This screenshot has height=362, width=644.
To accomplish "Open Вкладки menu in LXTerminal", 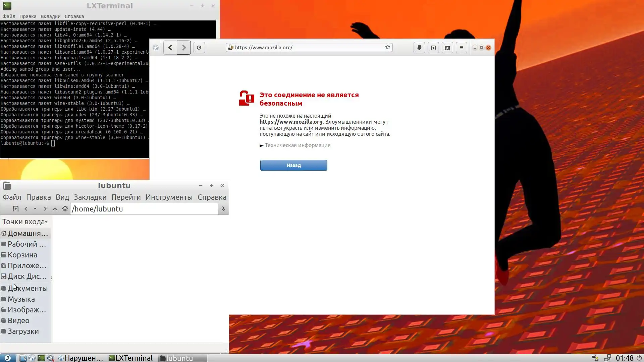I will pos(50,16).
